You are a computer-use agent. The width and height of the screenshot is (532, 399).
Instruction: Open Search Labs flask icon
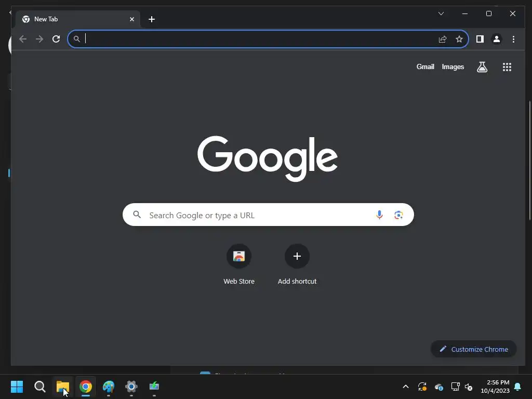(x=482, y=67)
